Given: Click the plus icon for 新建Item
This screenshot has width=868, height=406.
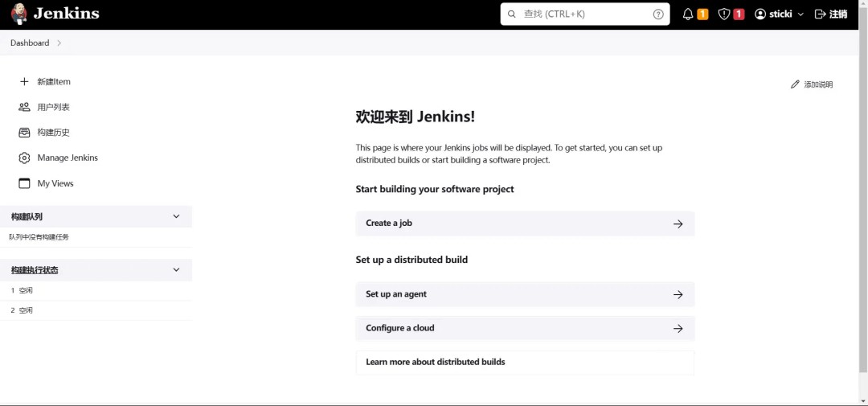Looking at the screenshot, I should coord(24,81).
